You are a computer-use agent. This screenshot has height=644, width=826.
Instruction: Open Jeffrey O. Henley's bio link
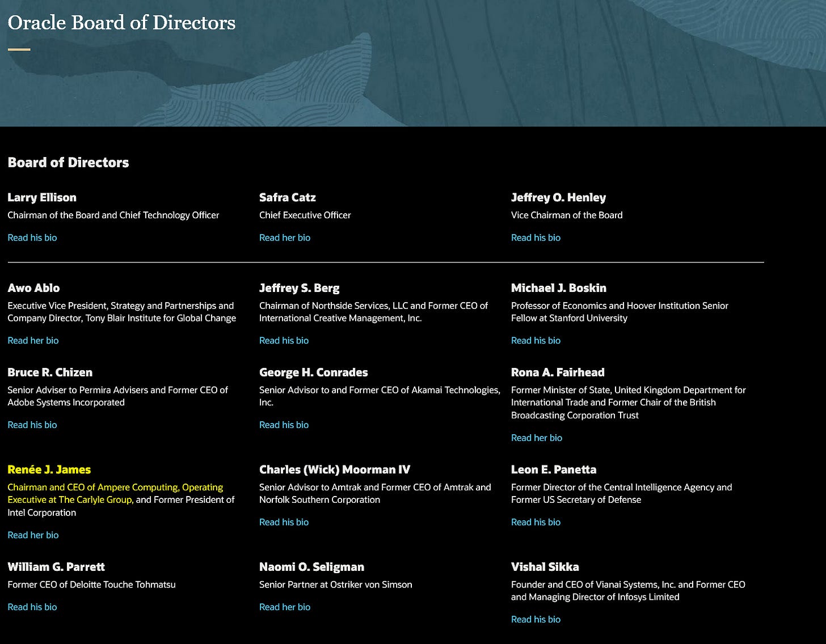pyautogui.click(x=536, y=238)
